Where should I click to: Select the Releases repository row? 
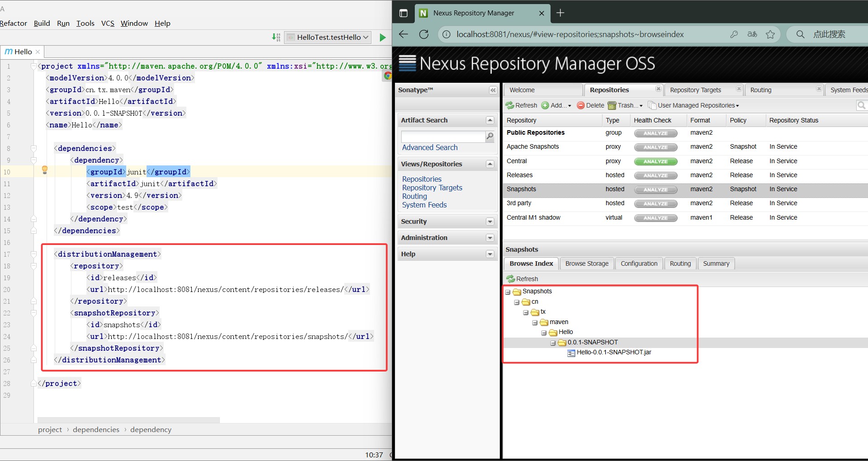click(x=685, y=175)
